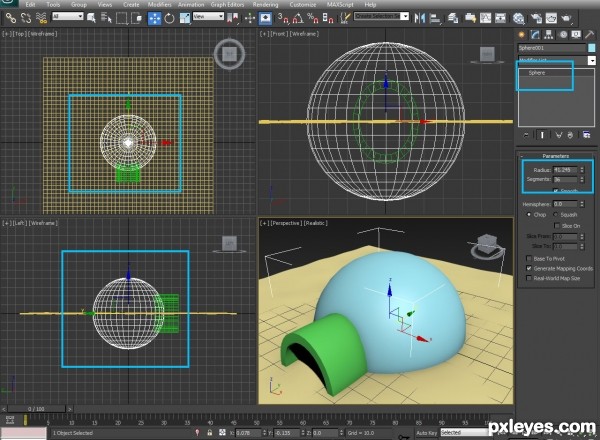Click the Select and Manipulate icon
The image size is (600, 440).
pos(250,18)
